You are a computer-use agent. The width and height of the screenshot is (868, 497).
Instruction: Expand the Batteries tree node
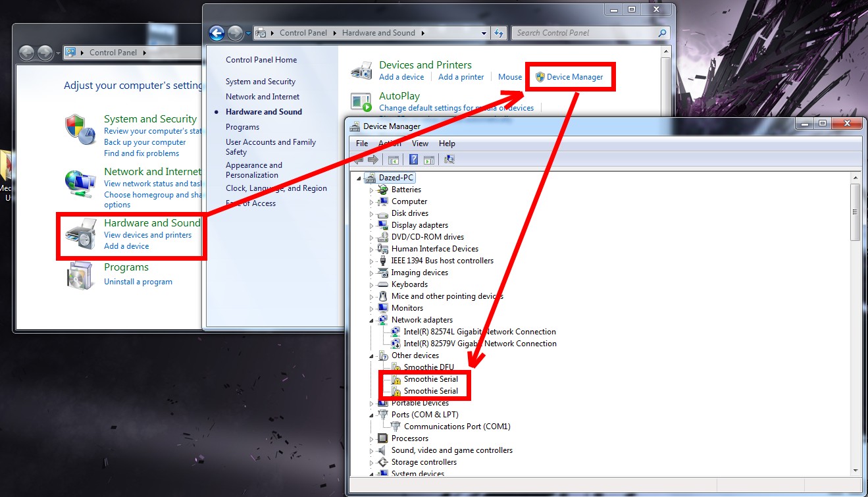(x=371, y=190)
